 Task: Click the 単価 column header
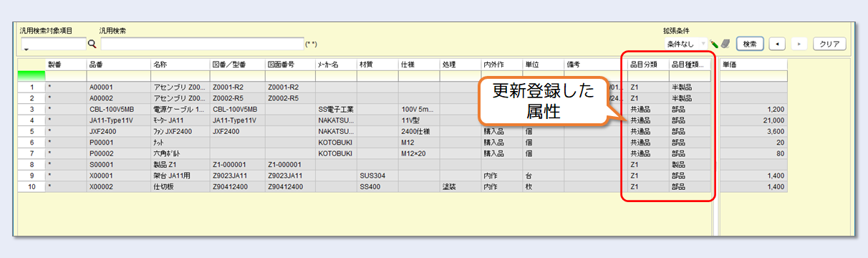753,64
